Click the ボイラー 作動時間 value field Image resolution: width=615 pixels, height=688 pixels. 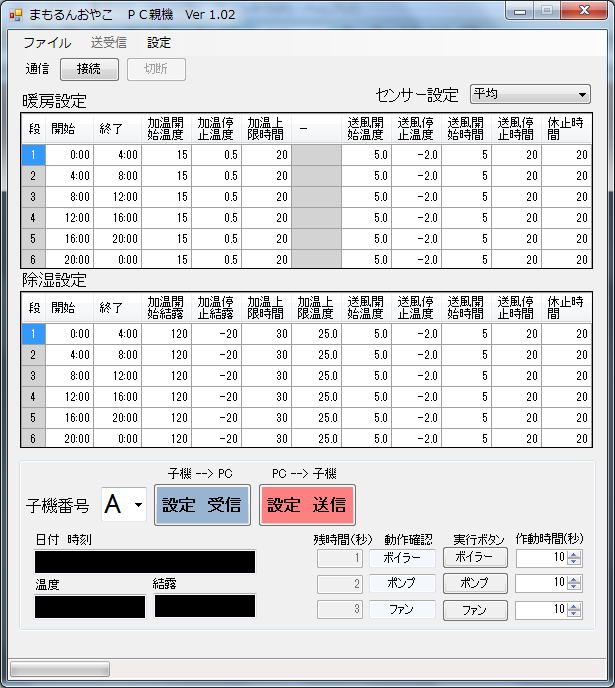pos(542,558)
